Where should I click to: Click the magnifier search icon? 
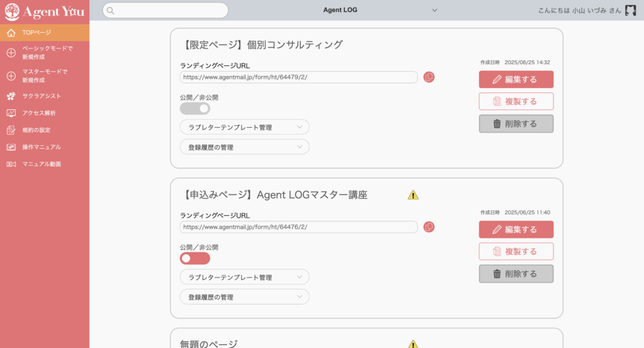point(111,11)
